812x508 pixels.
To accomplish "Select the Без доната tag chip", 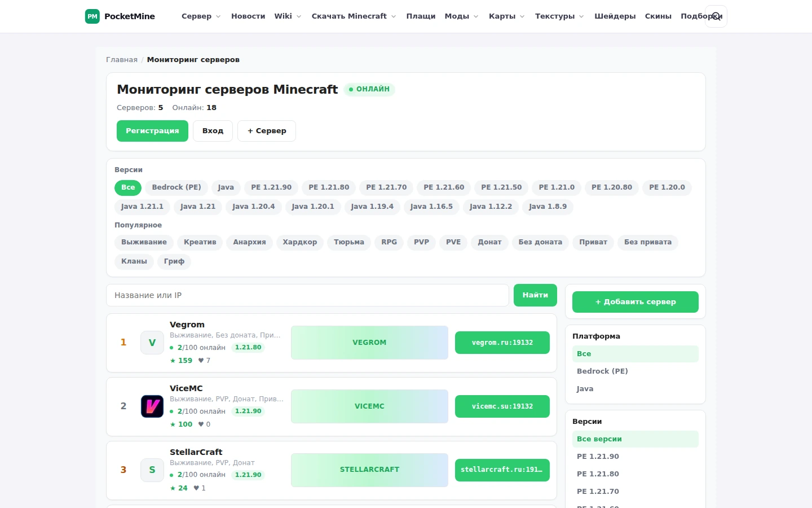I will [540, 242].
